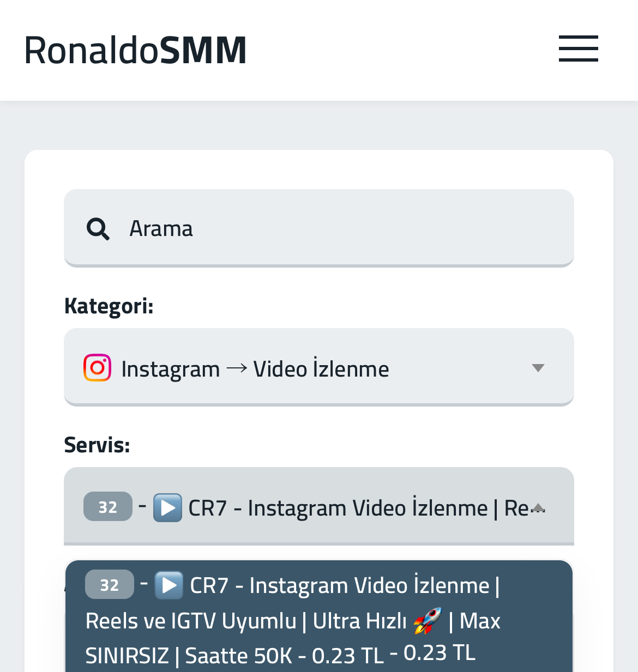Open the hamburger navigation menu

[x=578, y=49]
